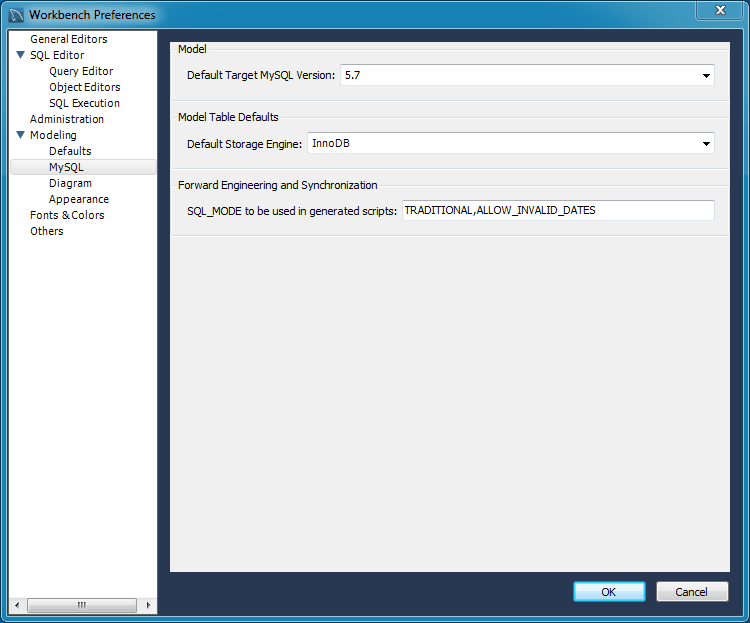Select Modeling category
Viewport: 750px width, 623px height.
pyautogui.click(x=53, y=135)
